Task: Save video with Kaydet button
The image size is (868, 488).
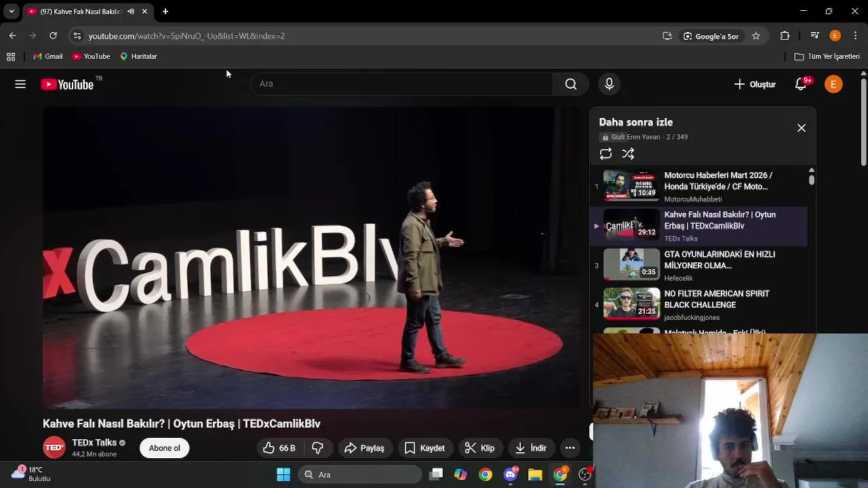Action: click(425, 448)
